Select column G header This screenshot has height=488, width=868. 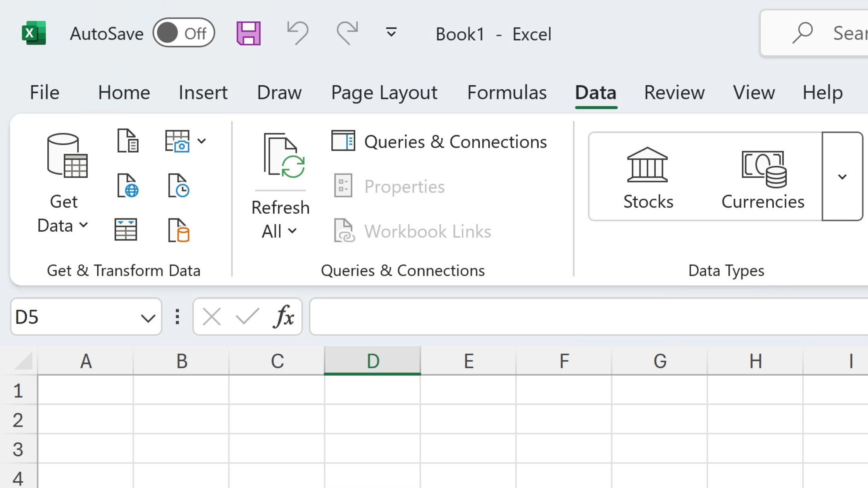click(660, 361)
